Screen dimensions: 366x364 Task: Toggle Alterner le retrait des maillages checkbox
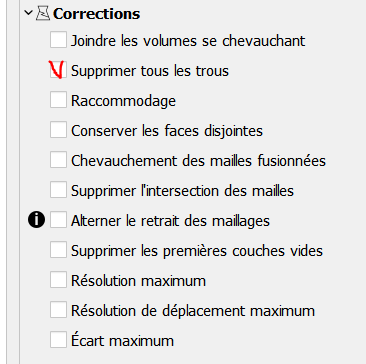pos(58,220)
